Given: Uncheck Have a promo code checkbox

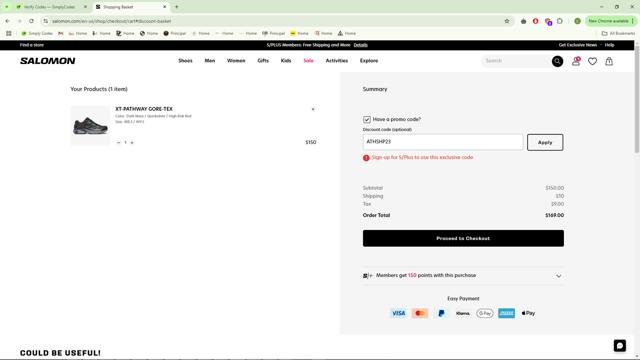Looking at the screenshot, I should pyautogui.click(x=367, y=120).
